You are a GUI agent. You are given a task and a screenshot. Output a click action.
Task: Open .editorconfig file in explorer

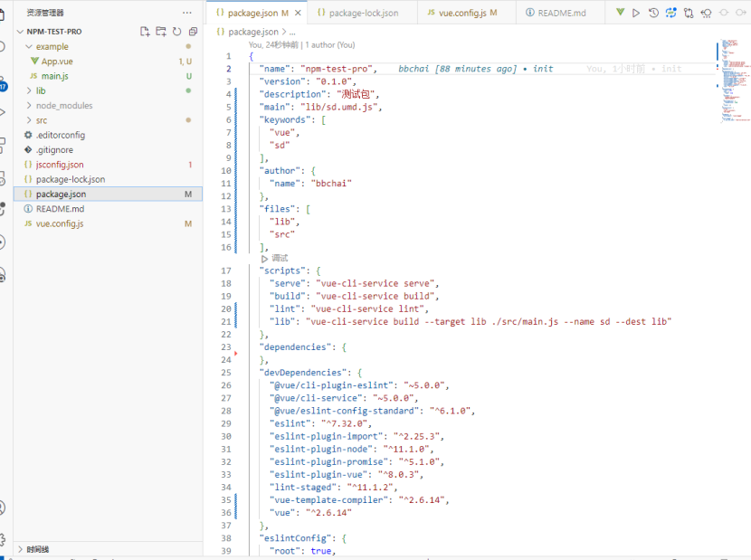[61, 135]
